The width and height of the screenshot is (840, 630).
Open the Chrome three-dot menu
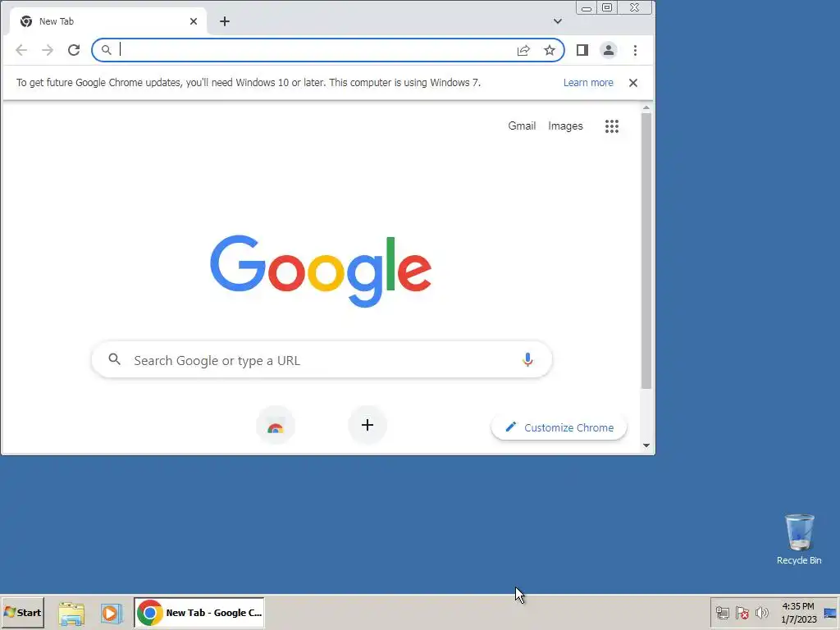pos(636,50)
